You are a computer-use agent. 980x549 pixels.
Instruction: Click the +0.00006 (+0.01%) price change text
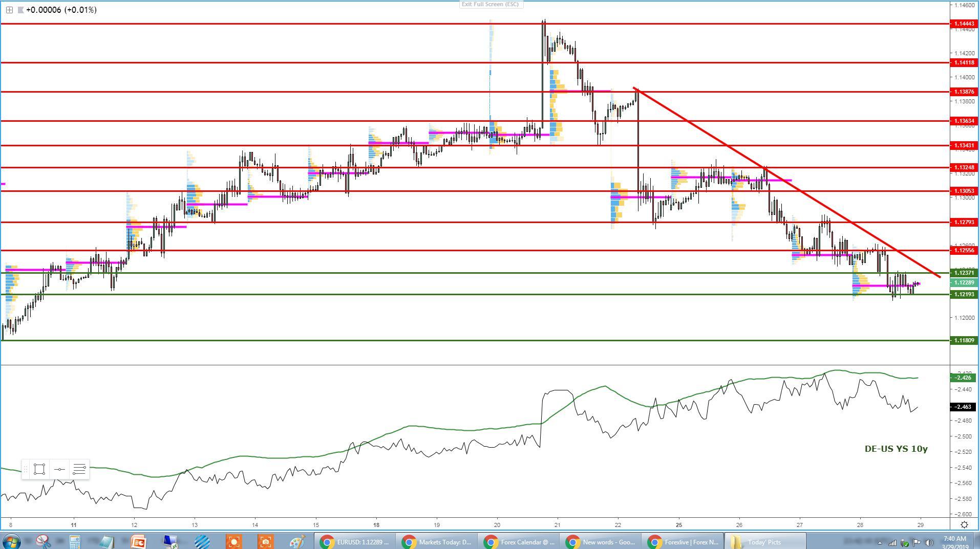pyautogui.click(x=61, y=10)
